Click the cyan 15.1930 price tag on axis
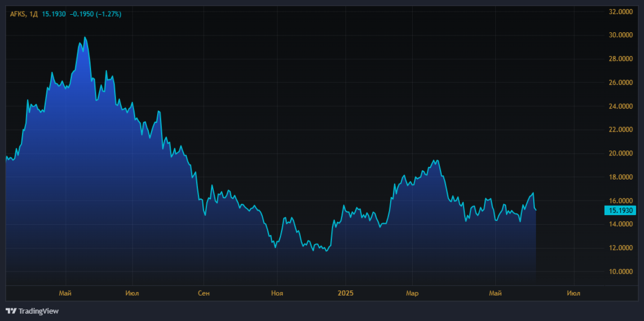 pos(620,210)
